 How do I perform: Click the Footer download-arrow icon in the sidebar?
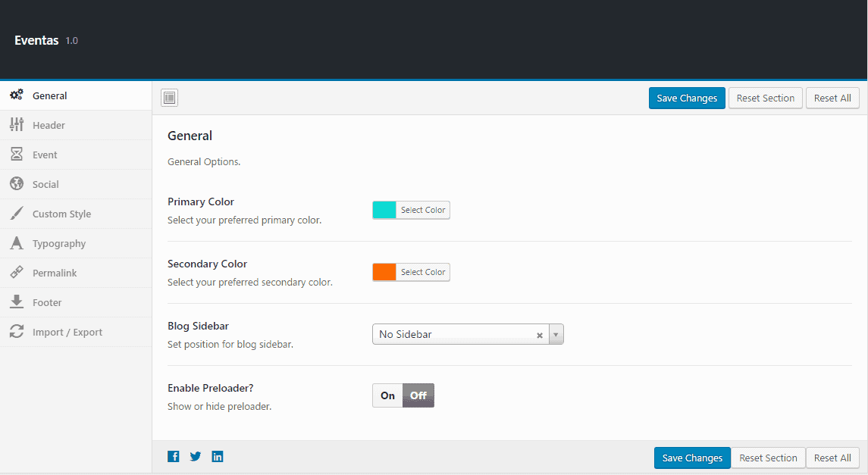tap(17, 302)
